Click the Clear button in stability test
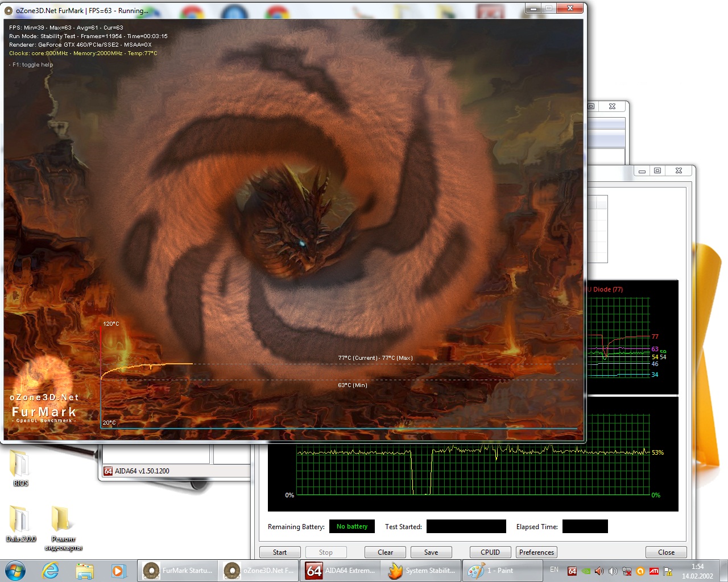 385,552
